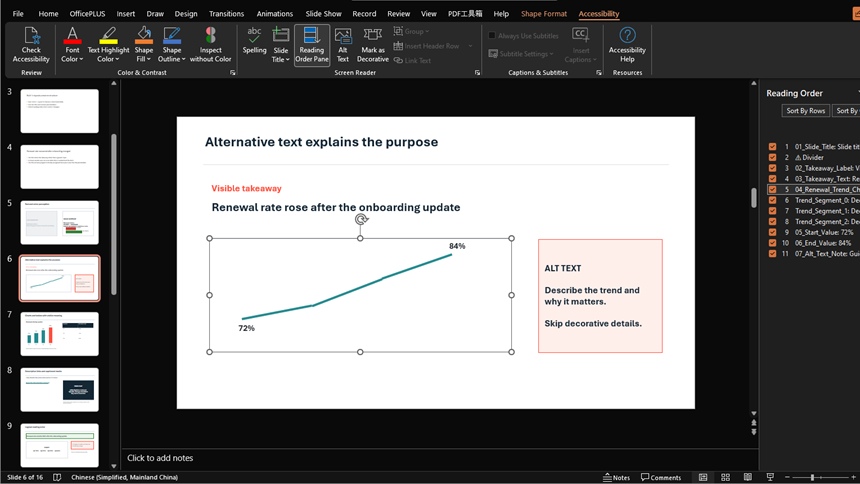This screenshot has height=484, width=860.
Task: Switch to the Home tab
Action: pos(48,14)
